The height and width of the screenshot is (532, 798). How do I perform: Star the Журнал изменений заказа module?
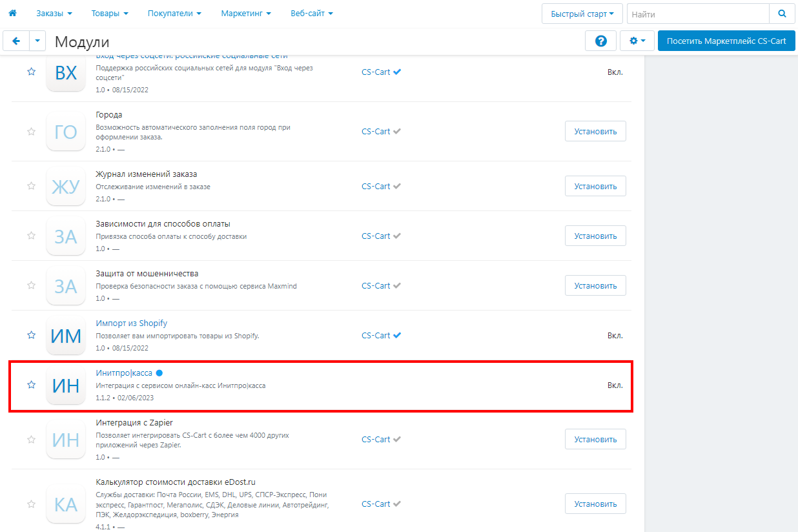[x=31, y=186]
